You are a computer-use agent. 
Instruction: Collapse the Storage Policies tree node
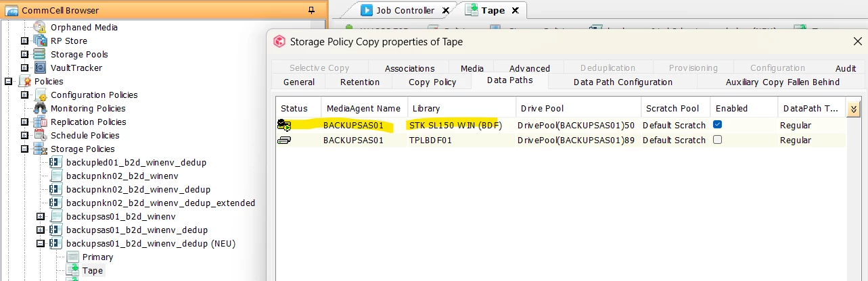point(25,149)
